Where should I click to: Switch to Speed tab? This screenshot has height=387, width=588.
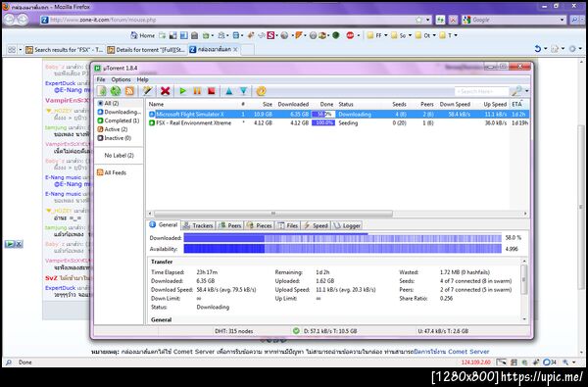pyautogui.click(x=316, y=225)
